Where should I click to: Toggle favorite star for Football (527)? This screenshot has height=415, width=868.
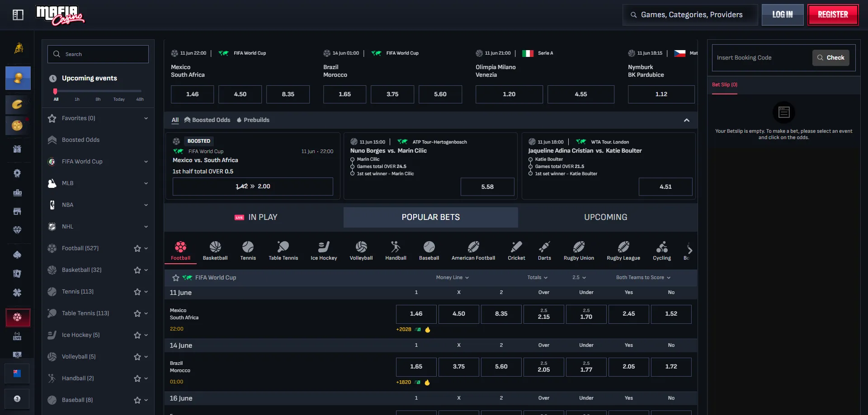tap(137, 248)
